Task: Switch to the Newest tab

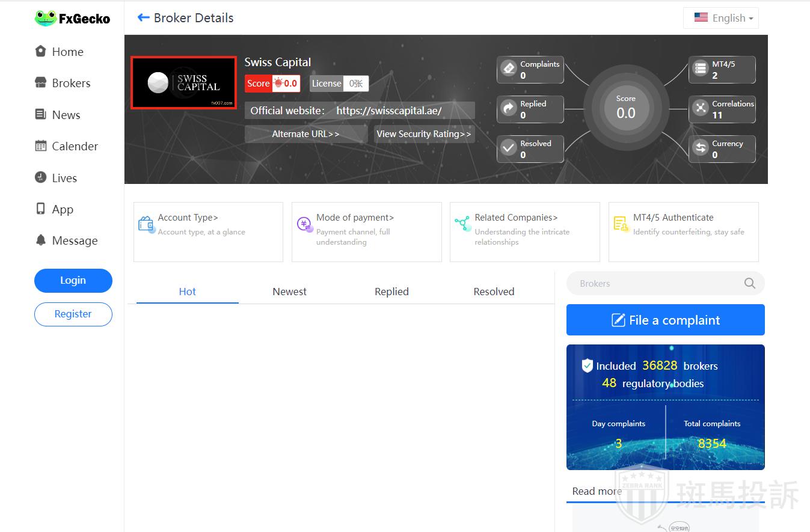Action: point(289,292)
